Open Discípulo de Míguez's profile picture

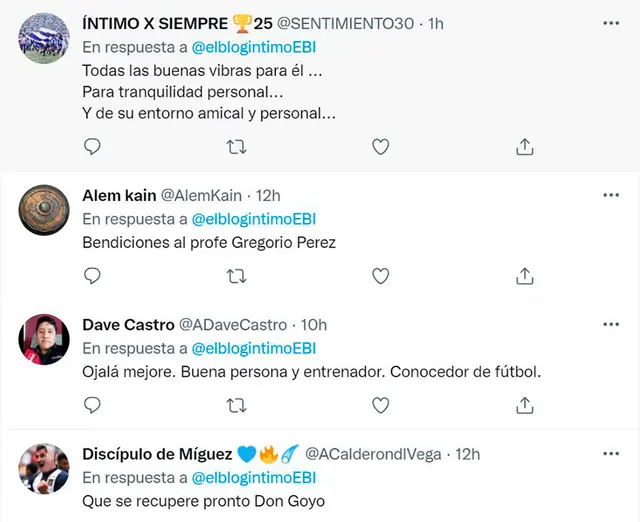[44, 468]
